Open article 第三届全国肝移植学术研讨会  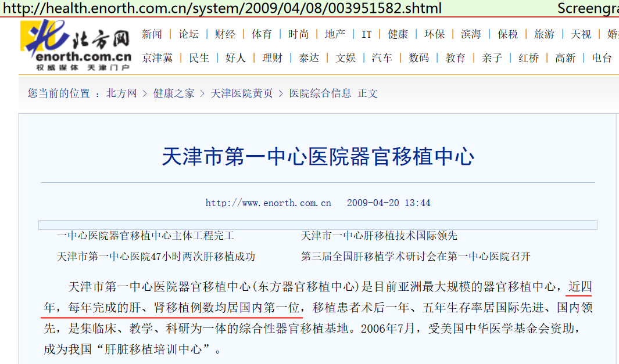coord(416,256)
